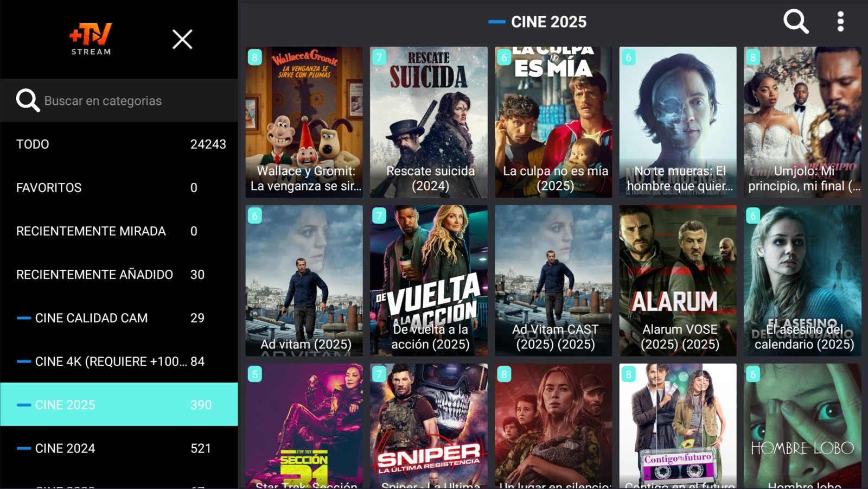Open the three-dot overflow menu

click(x=840, y=22)
